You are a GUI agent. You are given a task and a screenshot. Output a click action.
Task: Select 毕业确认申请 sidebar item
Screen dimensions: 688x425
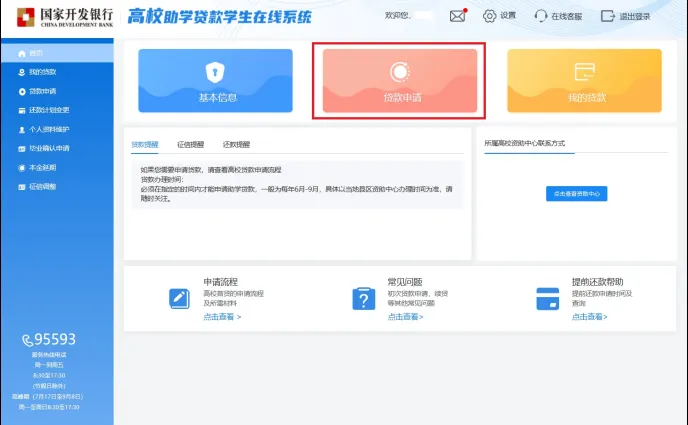48,148
